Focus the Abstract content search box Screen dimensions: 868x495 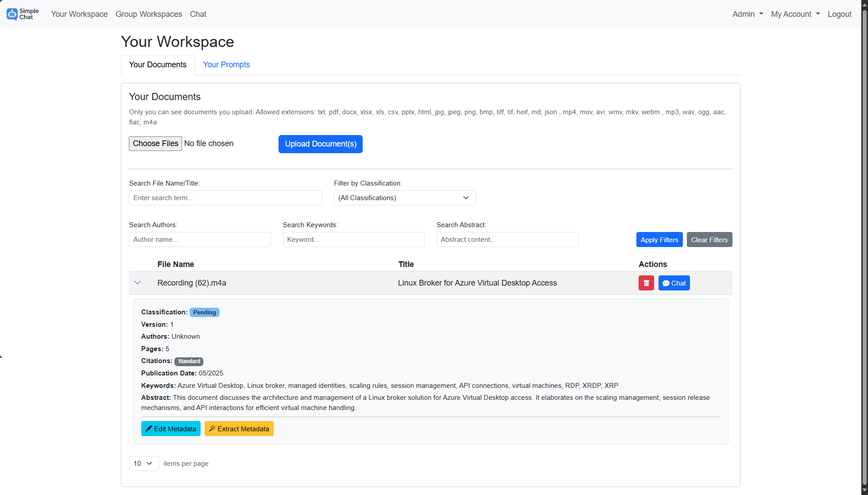click(x=507, y=240)
